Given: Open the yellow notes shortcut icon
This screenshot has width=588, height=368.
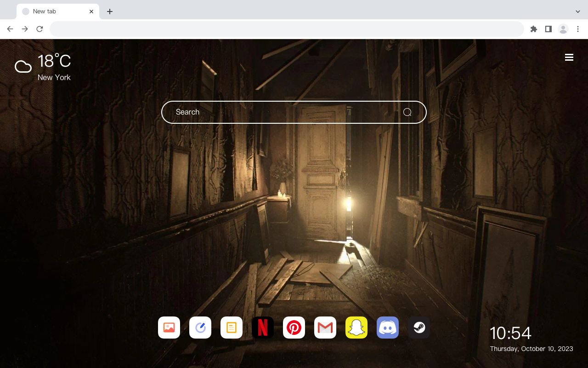Looking at the screenshot, I should click(x=232, y=328).
